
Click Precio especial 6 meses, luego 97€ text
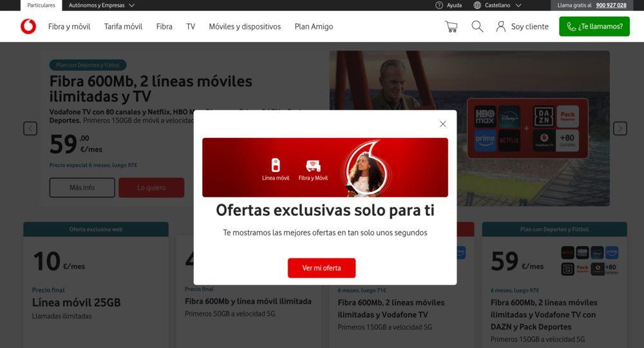93,165
